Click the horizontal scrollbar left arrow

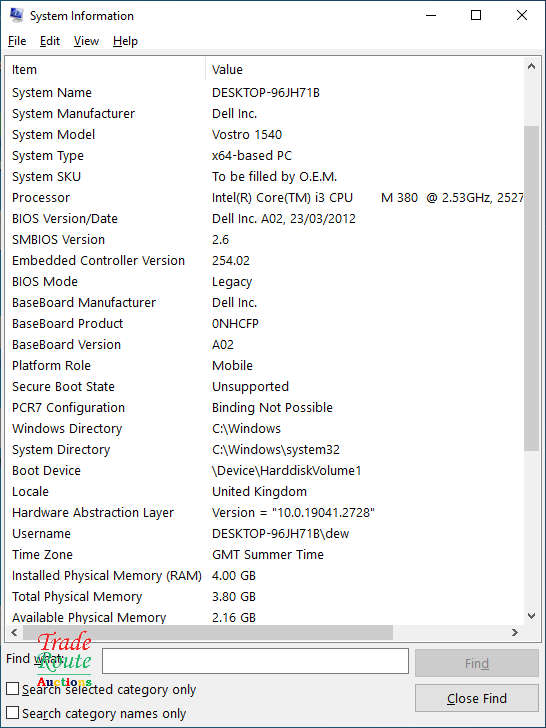click(14, 632)
